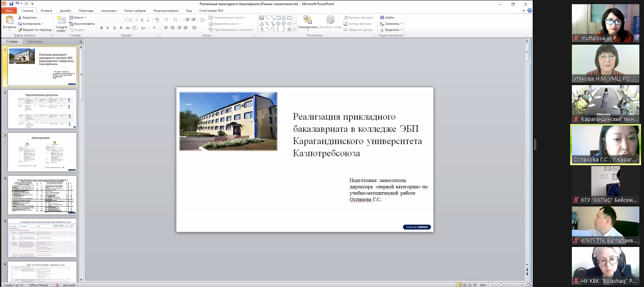Click Undo arrow in quick access toolbar
Viewport: 644px width, 287px height.
click(x=18, y=3)
